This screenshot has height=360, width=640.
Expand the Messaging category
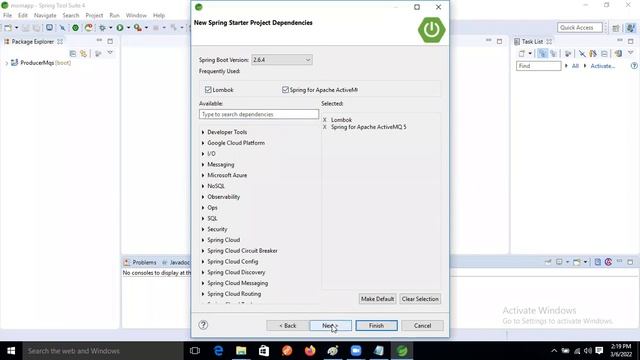[x=203, y=164]
